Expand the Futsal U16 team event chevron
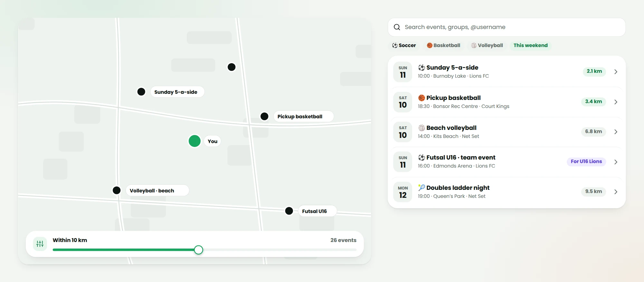The width and height of the screenshot is (644, 282). (x=616, y=162)
